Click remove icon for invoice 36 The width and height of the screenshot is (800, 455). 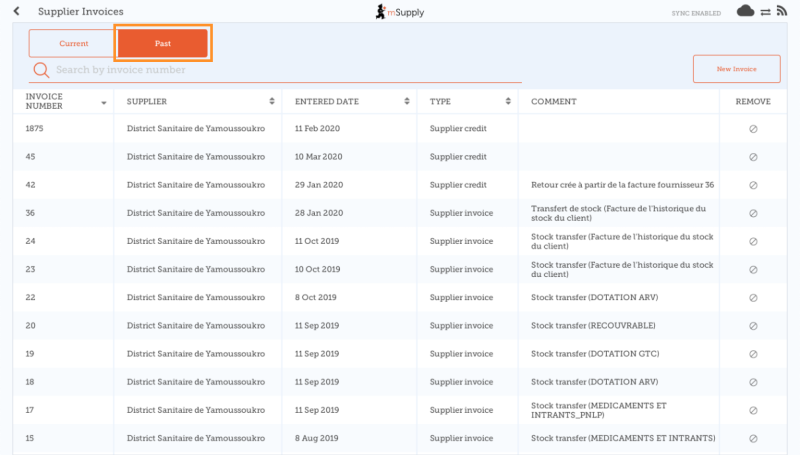pyautogui.click(x=753, y=213)
